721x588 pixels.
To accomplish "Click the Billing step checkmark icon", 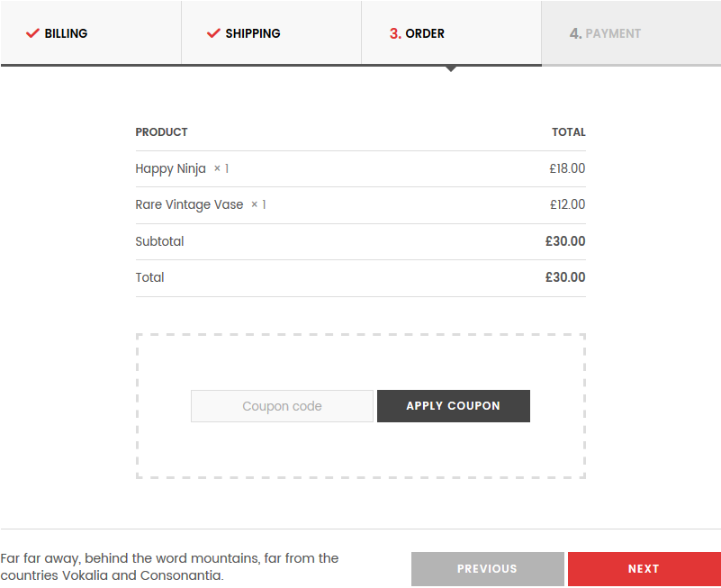I will point(32,33).
